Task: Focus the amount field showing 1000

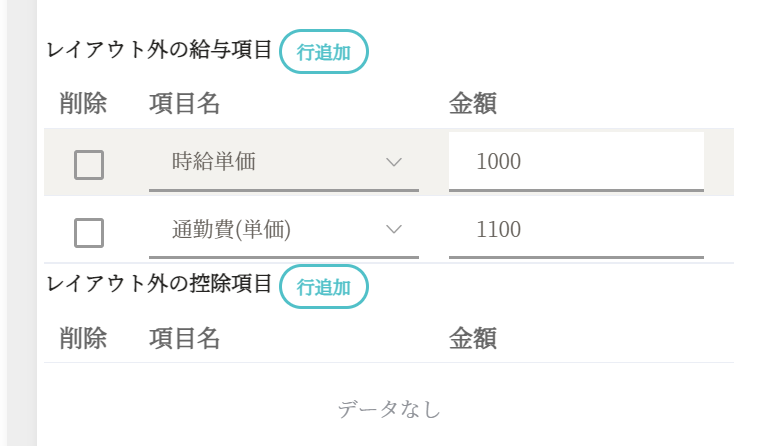Action: [x=575, y=162]
